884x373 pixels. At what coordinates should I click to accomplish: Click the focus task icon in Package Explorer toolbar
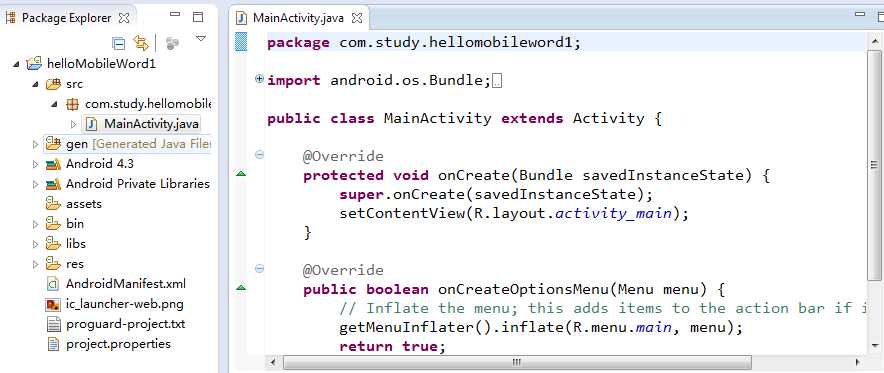pyautogui.click(x=173, y=43)
